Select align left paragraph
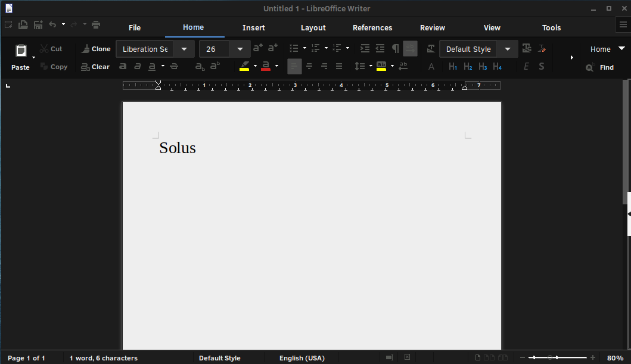 [x=294, y=66]
